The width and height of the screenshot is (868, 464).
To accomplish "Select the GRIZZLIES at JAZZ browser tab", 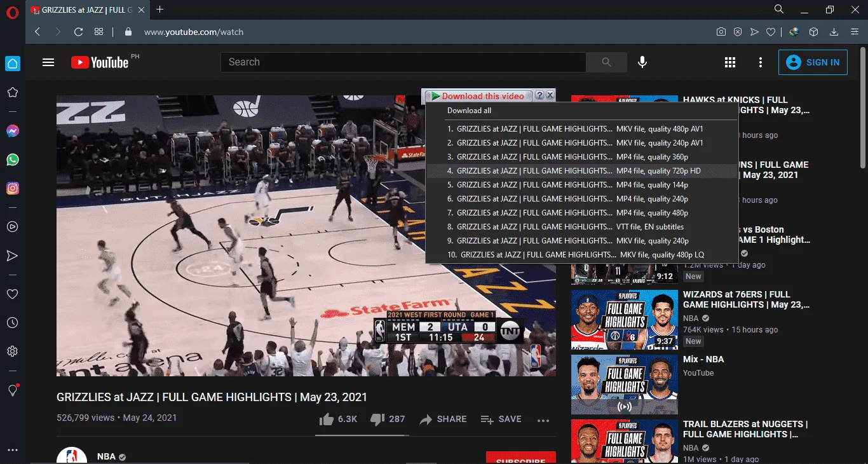I will (88, 10).
